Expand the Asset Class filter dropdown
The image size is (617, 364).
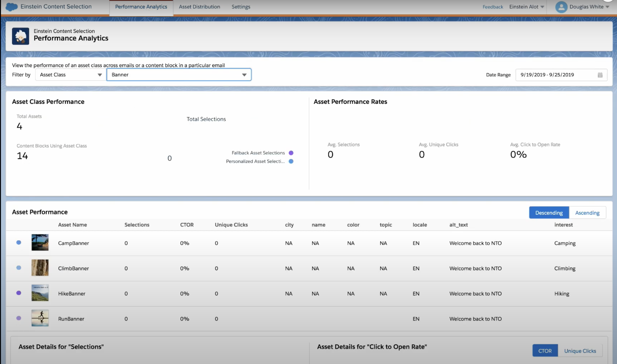(x=71, y=75)
